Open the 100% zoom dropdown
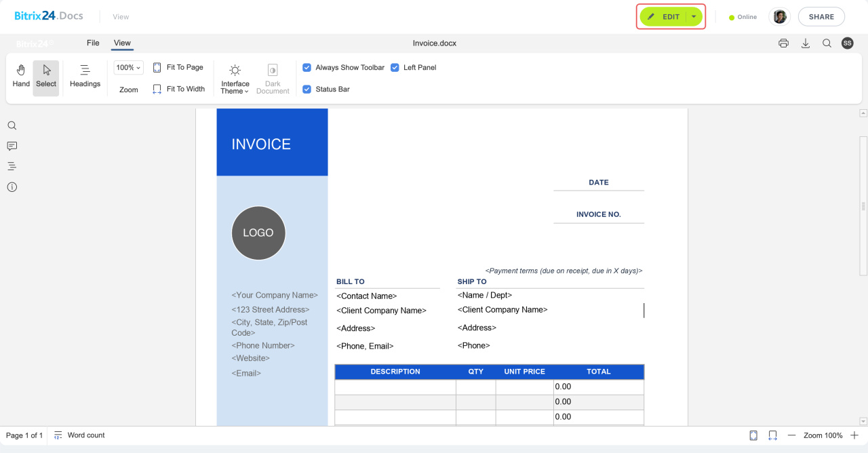The height and width of the screenshot is (453, 868). 128,67
